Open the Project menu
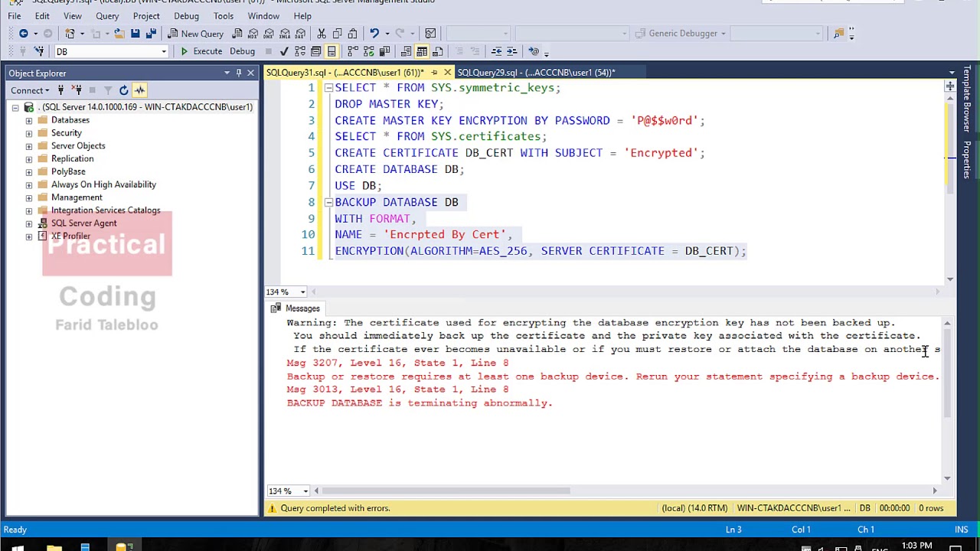This screenshot has width=980, height=551. tap(146, 15)
